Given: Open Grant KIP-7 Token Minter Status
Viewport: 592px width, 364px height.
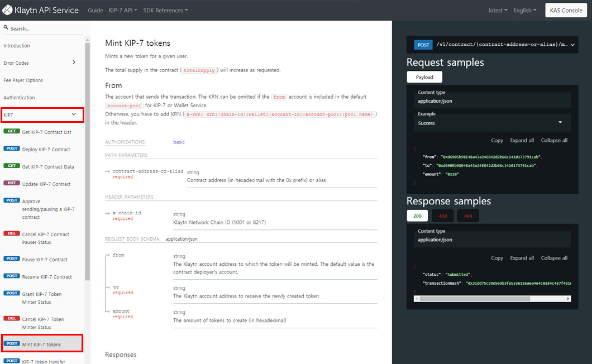Looking at the screenshot, I should (x=41, y=298).
